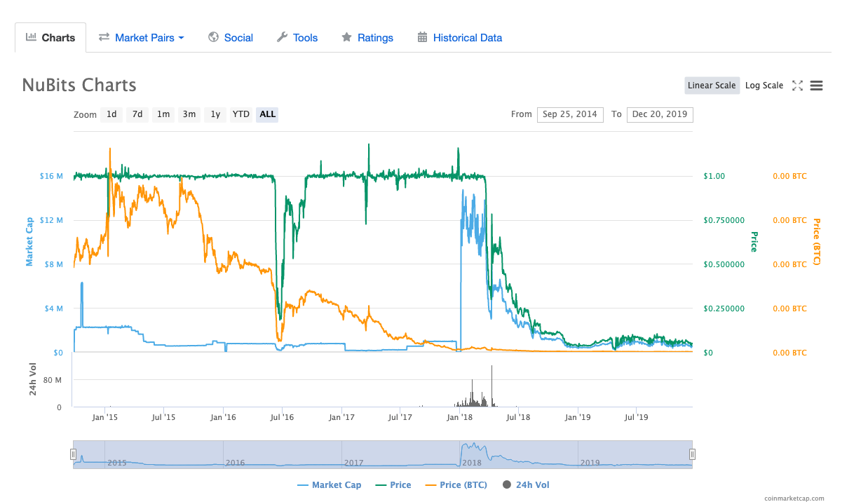The image size is (868, 502).
Task: Click the left navigator range handle
Action: tap(72, 454)
